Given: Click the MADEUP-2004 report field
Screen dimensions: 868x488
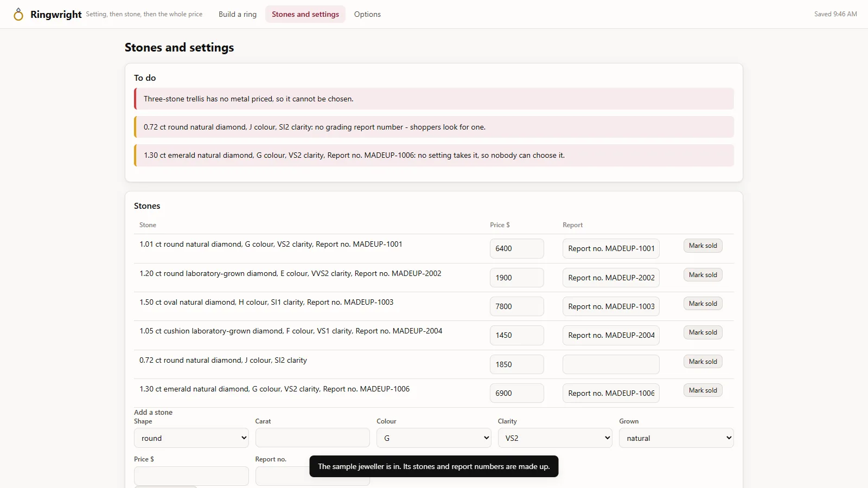Looking at the screenshot, I should tap(611, 335).
